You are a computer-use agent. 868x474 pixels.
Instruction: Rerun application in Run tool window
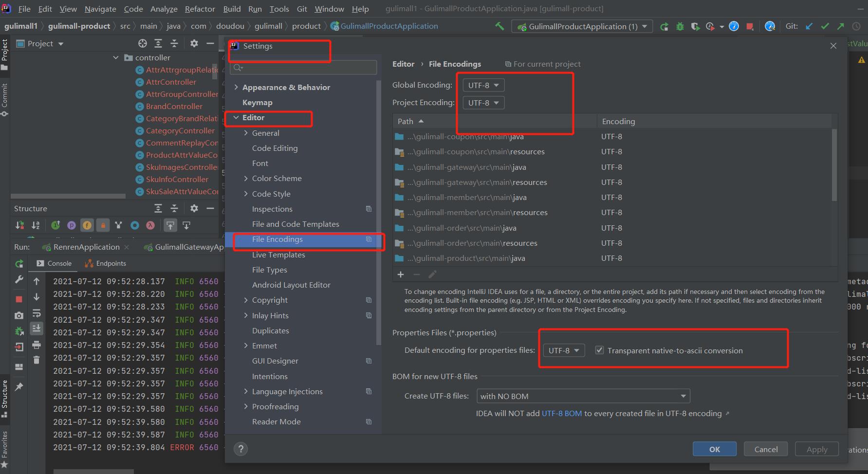click(x=19, y=263)
